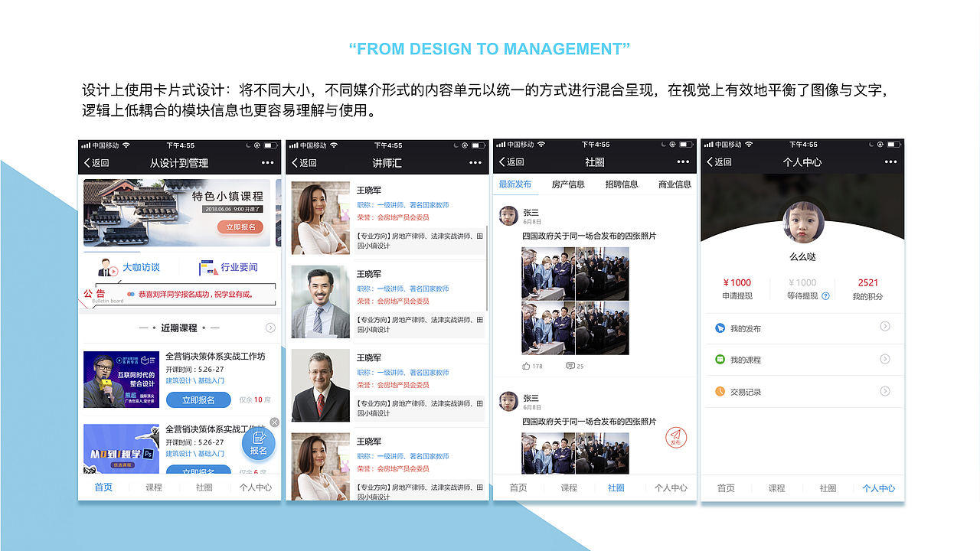The width and height of the screenshot is (980, 551).
Task: Click 全营销决策体系实战工作坊 first course title
Action: (215, 357)
